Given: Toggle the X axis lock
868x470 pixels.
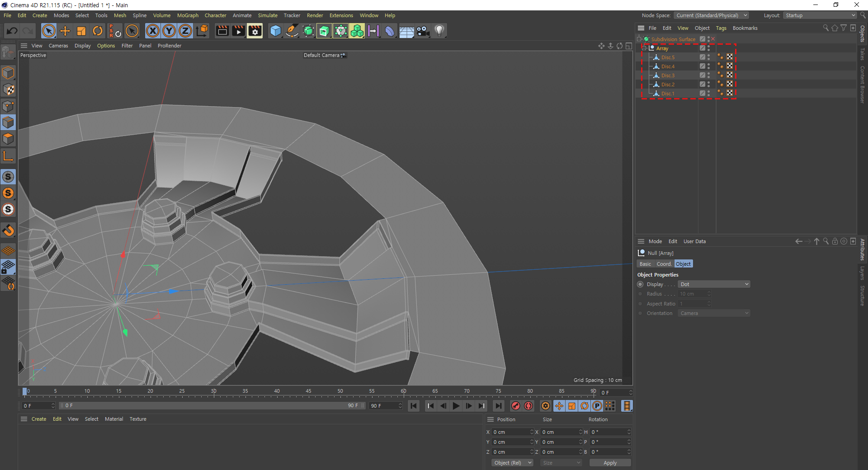Looking at the screenshot, I should 153,31.
